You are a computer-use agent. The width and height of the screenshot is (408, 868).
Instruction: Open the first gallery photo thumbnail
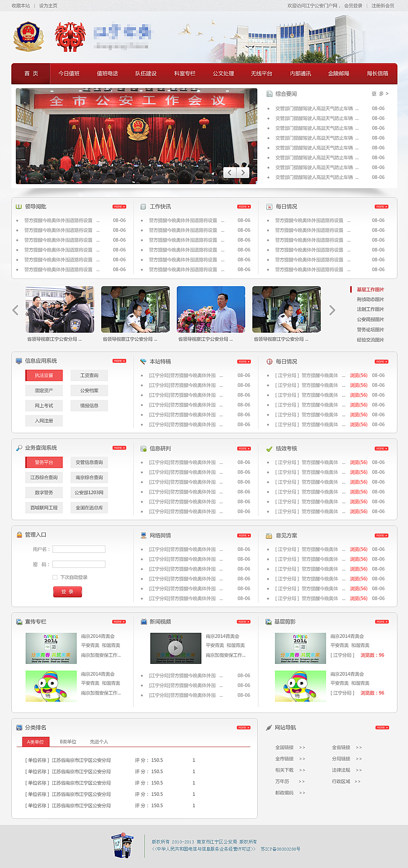[60, 309]
